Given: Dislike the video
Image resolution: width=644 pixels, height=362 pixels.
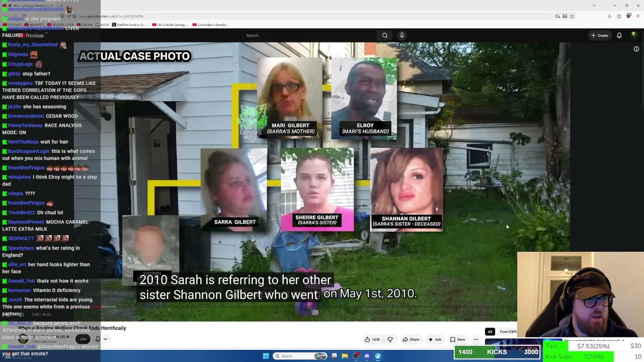Looking at the screenshot, I should pyautogui.click(x=390, y=339).
